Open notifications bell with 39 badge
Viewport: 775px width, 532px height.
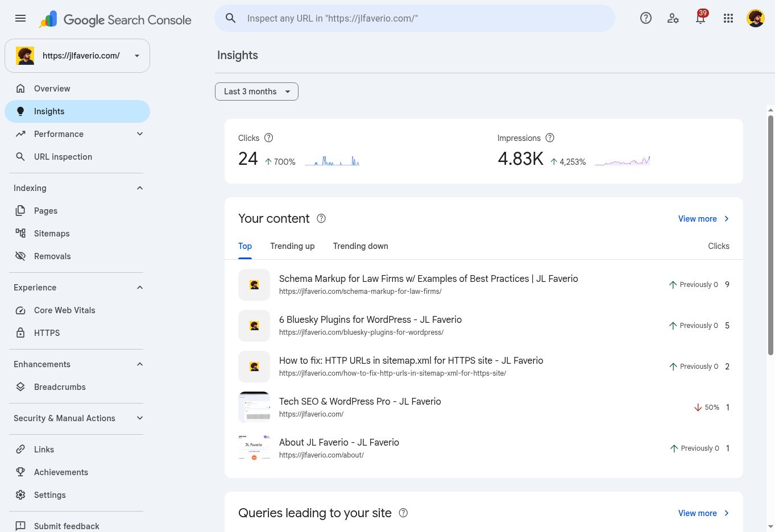(701, 17)
